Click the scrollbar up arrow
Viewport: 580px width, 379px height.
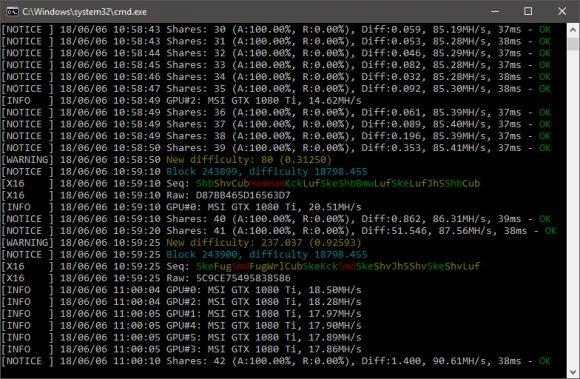click(x=573, y=30)
